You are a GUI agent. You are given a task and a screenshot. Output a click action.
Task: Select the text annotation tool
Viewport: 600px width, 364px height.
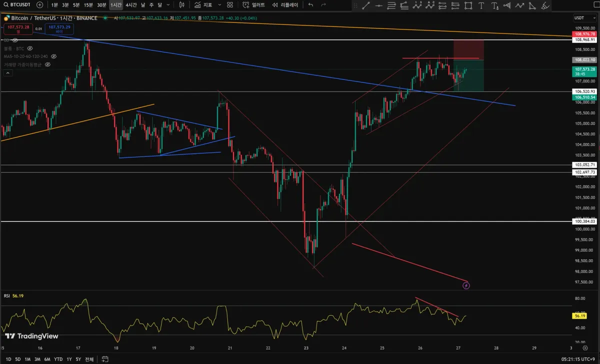[481, 5]
